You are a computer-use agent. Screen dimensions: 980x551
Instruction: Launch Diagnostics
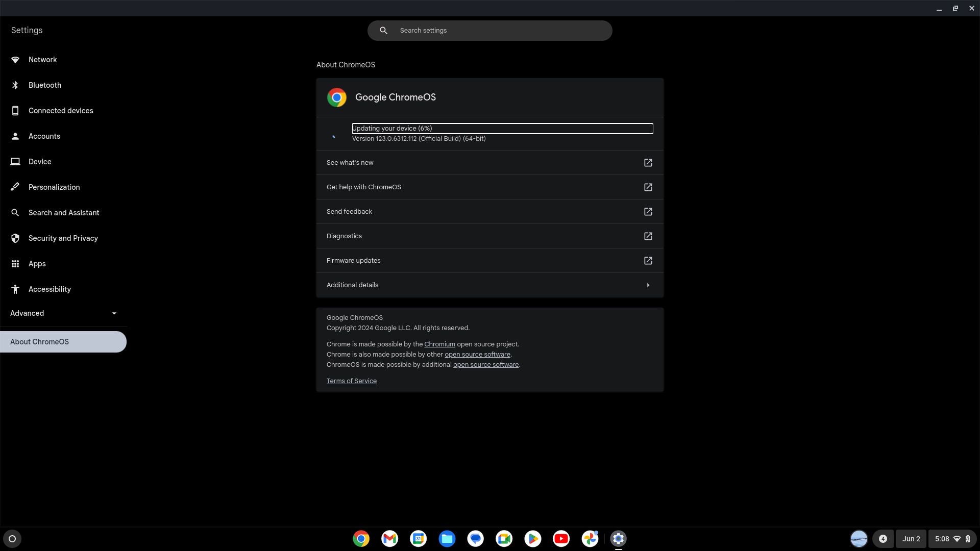(490, 236)
